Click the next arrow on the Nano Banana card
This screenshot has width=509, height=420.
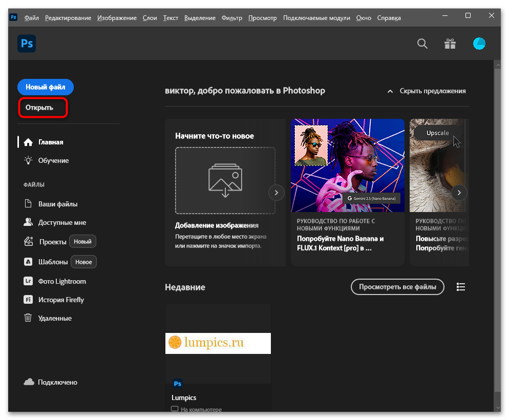(x=276, y=193)
